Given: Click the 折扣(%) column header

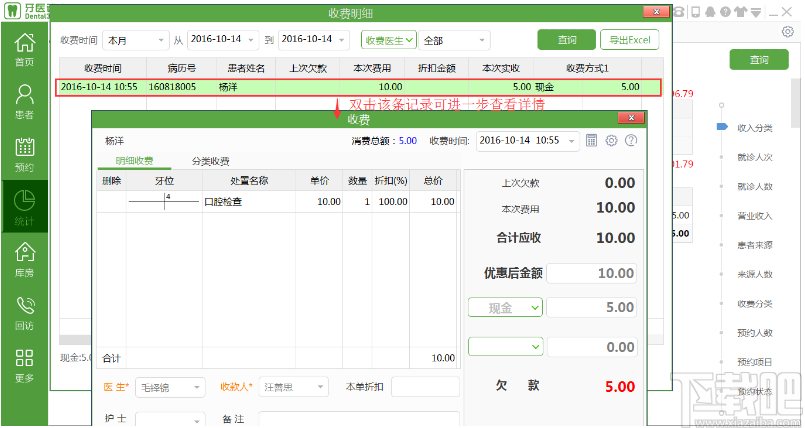Looking at the screenshot, I should [391, 181].
